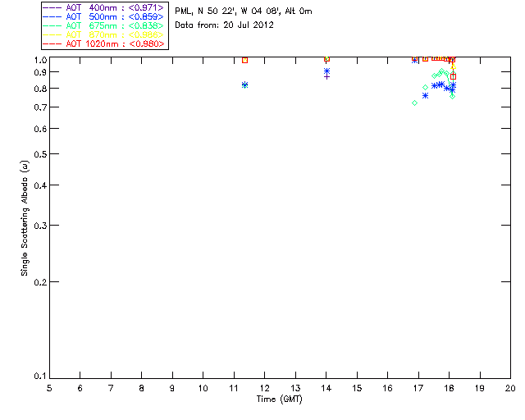Click the 15 hour x-axis label
Image resolution: width=525 pixels, height=420 pixels.
coord(357,389)
